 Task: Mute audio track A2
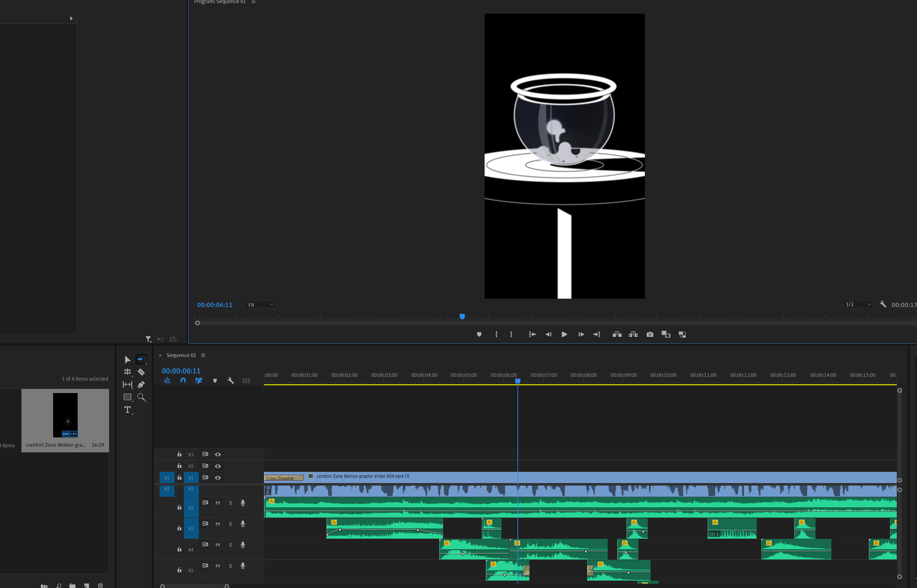(218, 503)
